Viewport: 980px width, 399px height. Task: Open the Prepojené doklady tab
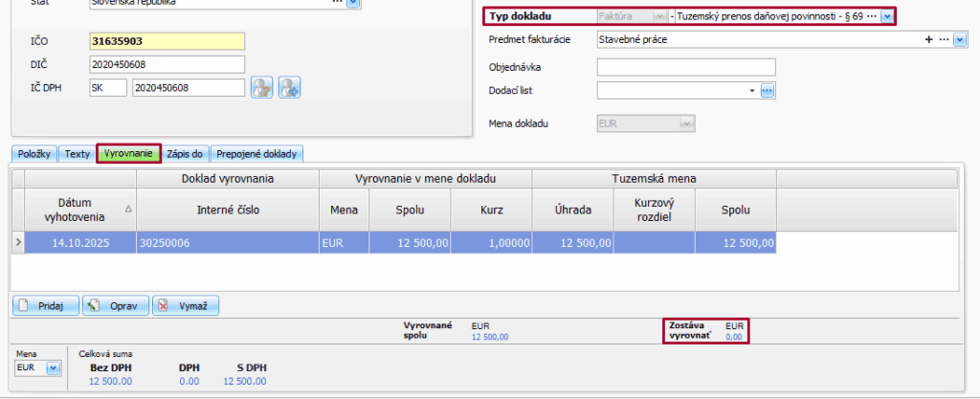pyautogui.click(x=256, y=153)
